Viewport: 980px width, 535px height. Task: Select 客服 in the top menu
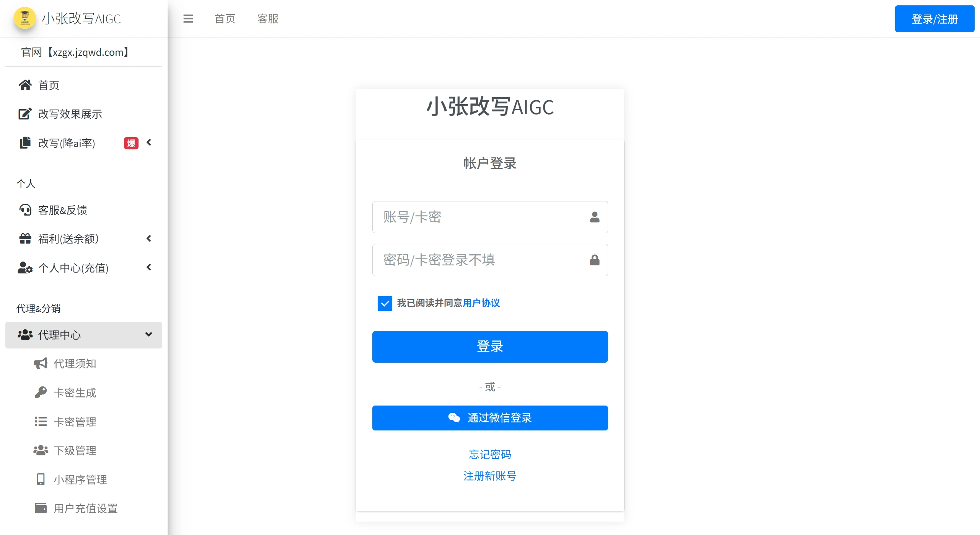[x=267, y=19]
